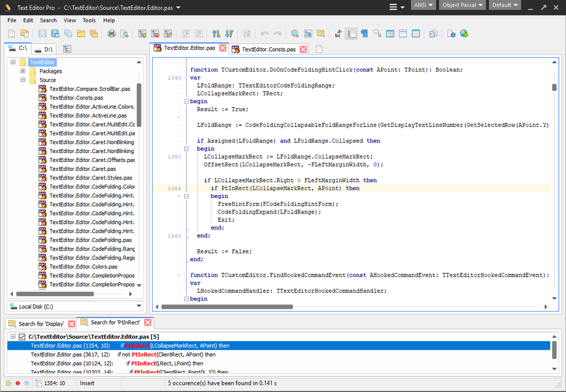Open Print Preview from the toolbar

(124, 33)
